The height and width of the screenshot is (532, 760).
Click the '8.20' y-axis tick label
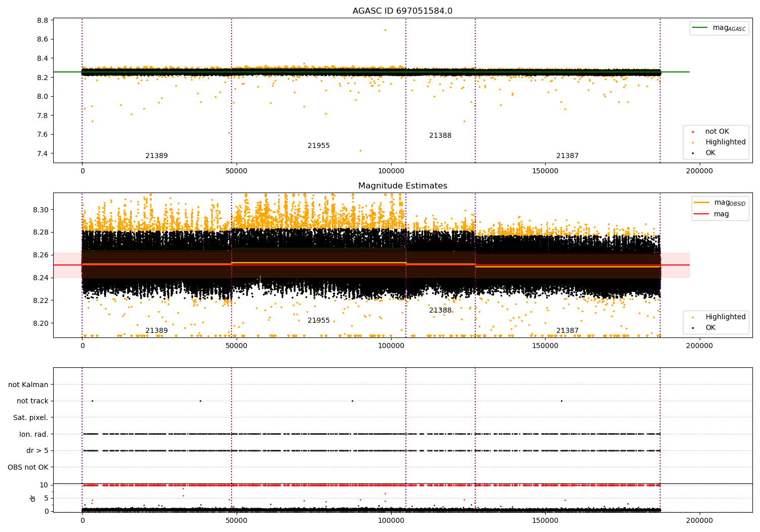pyautogui.click(x=41, y=323)
